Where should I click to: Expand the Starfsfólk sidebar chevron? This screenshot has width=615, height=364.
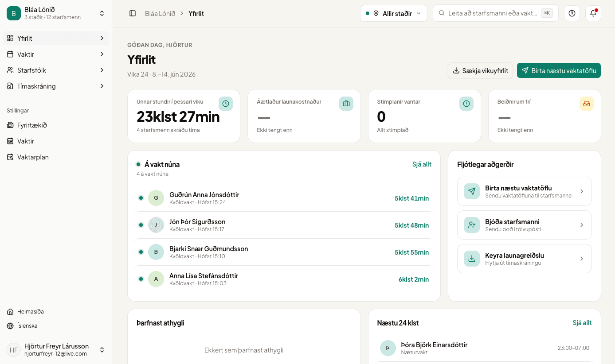pos(102,70)
